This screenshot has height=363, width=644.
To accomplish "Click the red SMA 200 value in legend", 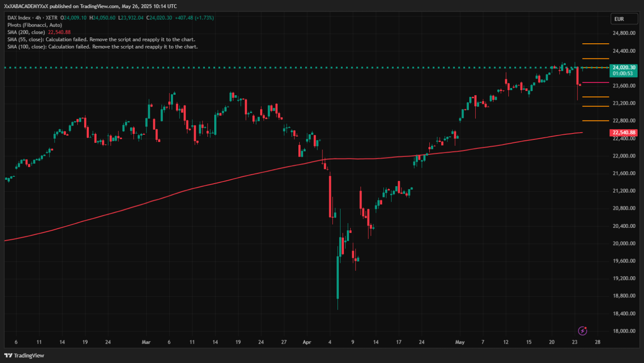I will (59, 32).
